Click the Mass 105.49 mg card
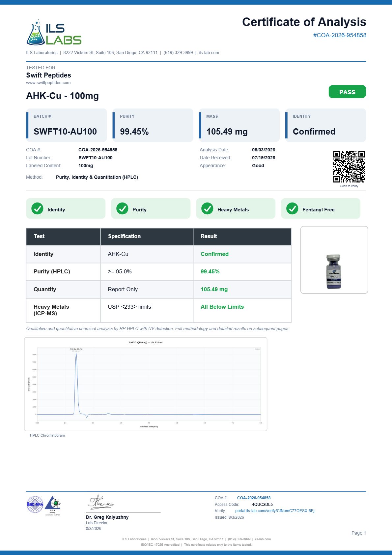This screenshot has width=392, height=555. (239, 125)
